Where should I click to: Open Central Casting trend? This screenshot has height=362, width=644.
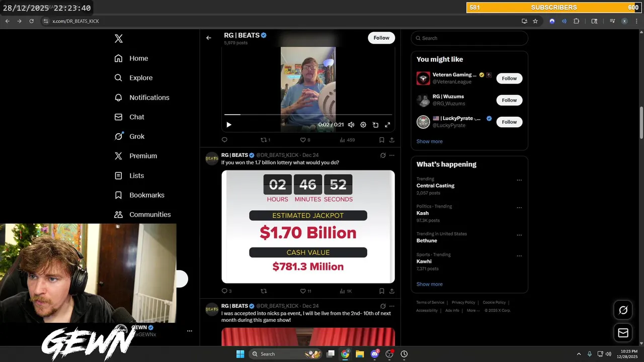coord(435,186)
